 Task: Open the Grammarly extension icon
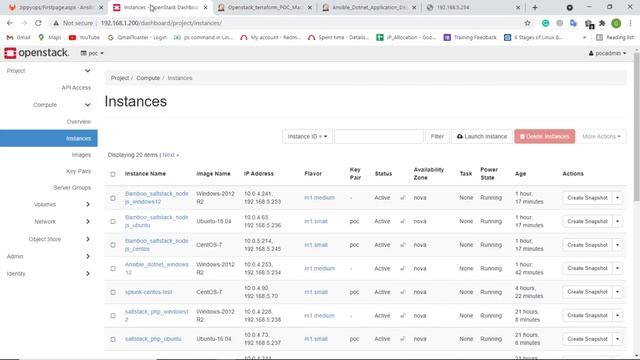[545, 23]
